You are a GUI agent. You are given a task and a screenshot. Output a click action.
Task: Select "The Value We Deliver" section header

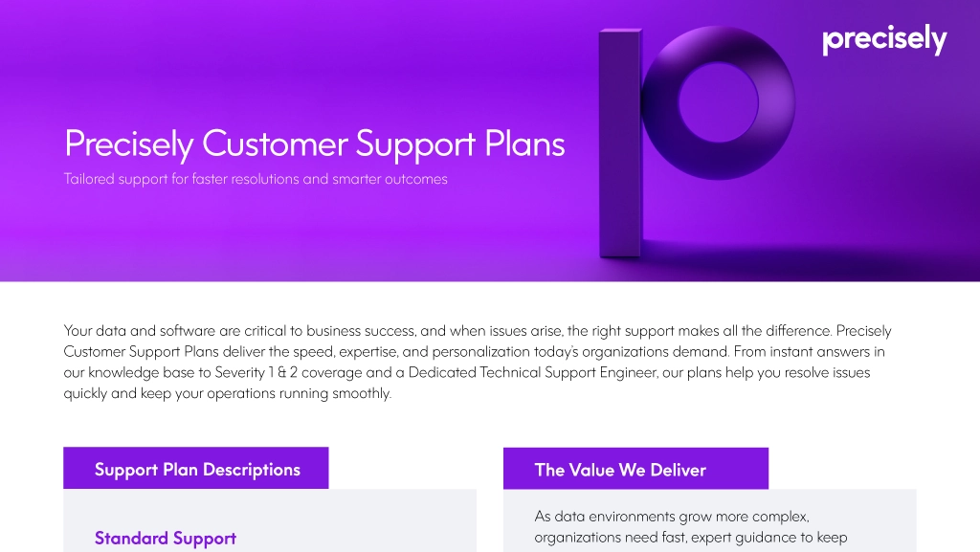click(x=620, y=469)
